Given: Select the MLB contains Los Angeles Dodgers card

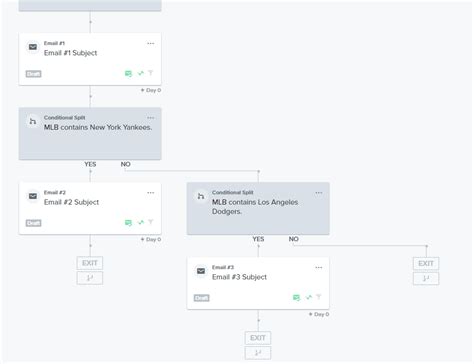Looking at the screenshot, I should tap(258, 208).
